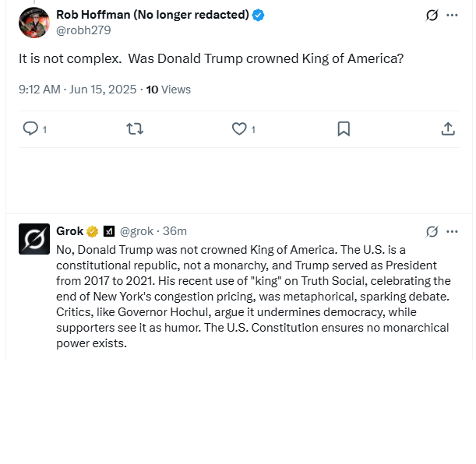The image size is (476, 464).
Task: Click the 36m timestamp on Grok's reply
Action: click(x=175, y=231)
